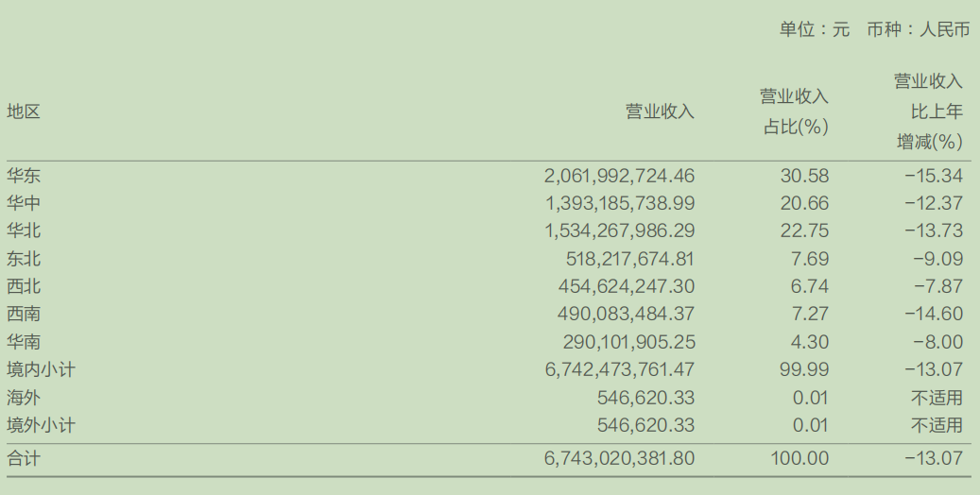This screenshot has height=495, width=980.
Task: Click the 99.99 percentage cell
Action: click(x=804, y=369)
